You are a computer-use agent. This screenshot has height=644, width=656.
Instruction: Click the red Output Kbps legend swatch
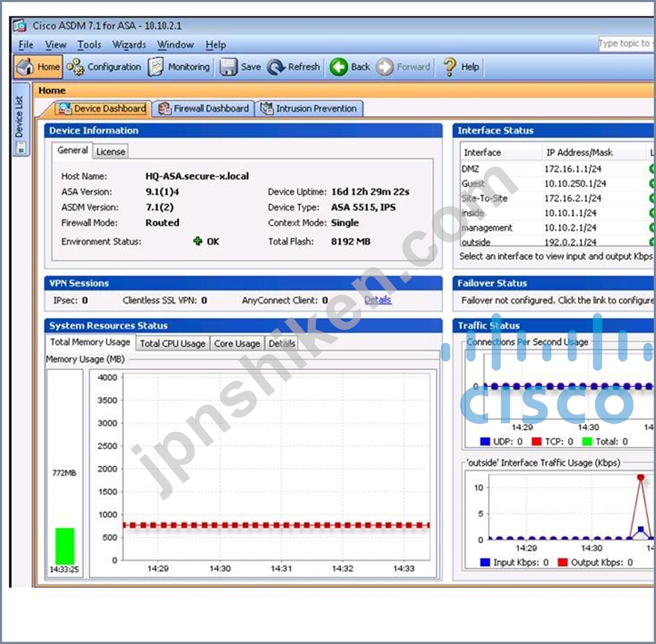pyautogui.click(x=562, y=562)
